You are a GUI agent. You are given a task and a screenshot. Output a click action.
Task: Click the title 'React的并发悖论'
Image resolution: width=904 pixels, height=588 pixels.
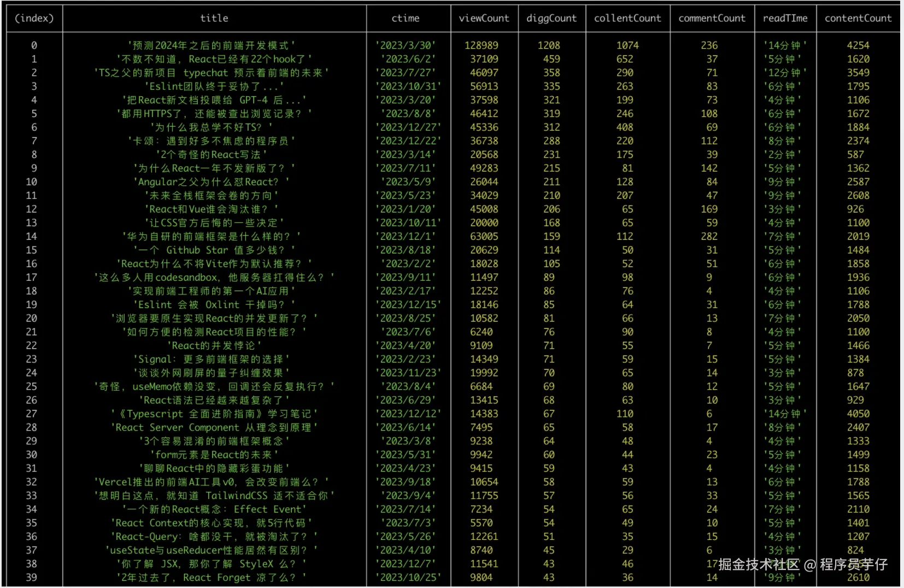click(x=214, y=345)
